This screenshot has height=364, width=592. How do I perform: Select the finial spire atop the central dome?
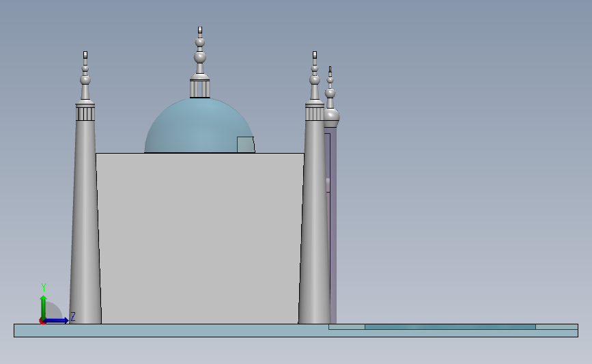tap(200, 51)
